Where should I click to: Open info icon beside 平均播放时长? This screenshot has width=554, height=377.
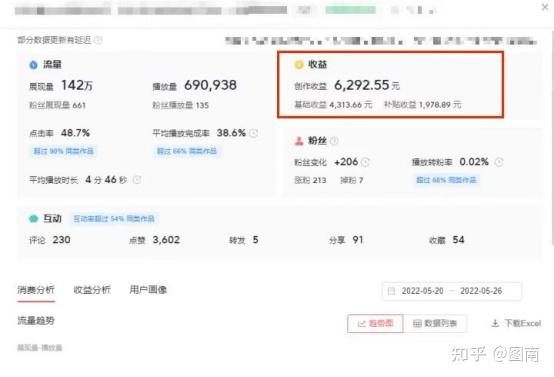[x=137, y=180]
